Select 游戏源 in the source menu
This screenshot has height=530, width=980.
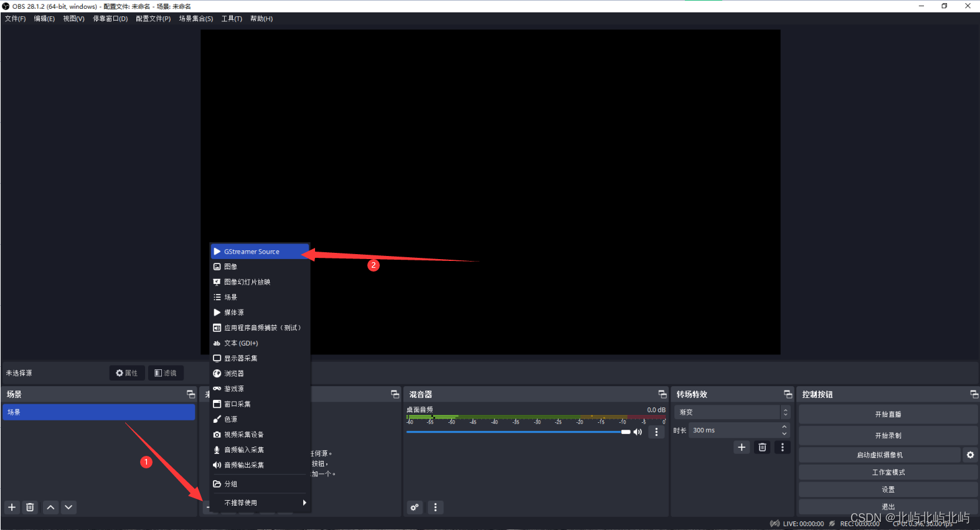[x=260, y=389]
